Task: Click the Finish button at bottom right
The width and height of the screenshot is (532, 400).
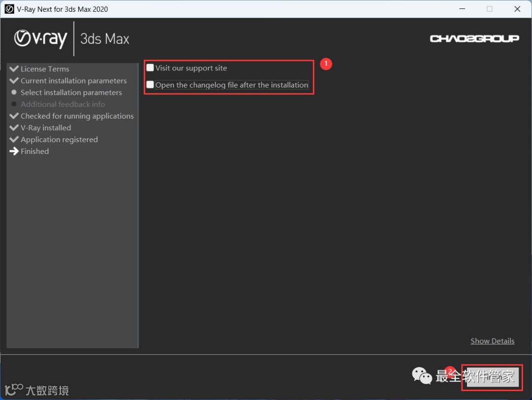Action: 492,377
